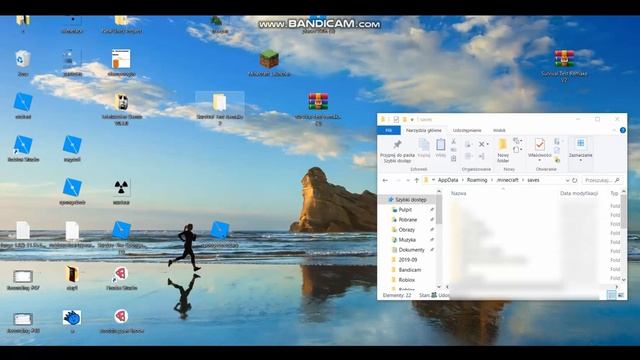
Task: Click the Explorer search box
Action: tap(602, 180)
